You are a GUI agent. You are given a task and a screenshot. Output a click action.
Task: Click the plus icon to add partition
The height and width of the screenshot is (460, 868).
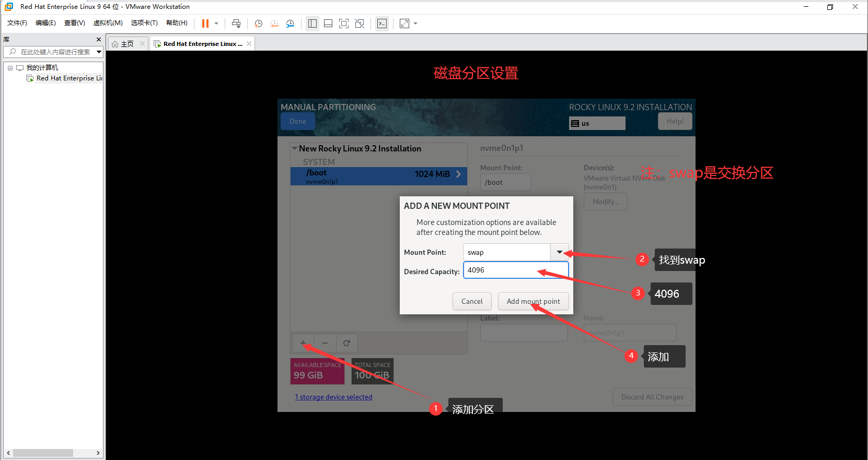pyautogui.click(x=303, y=343)
